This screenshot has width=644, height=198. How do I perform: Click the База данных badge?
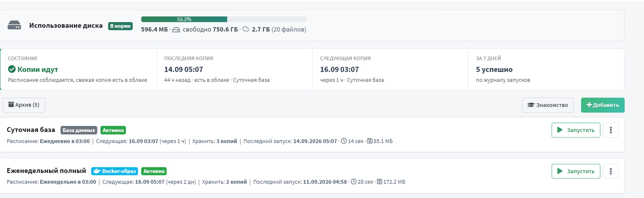click(79, 130)
